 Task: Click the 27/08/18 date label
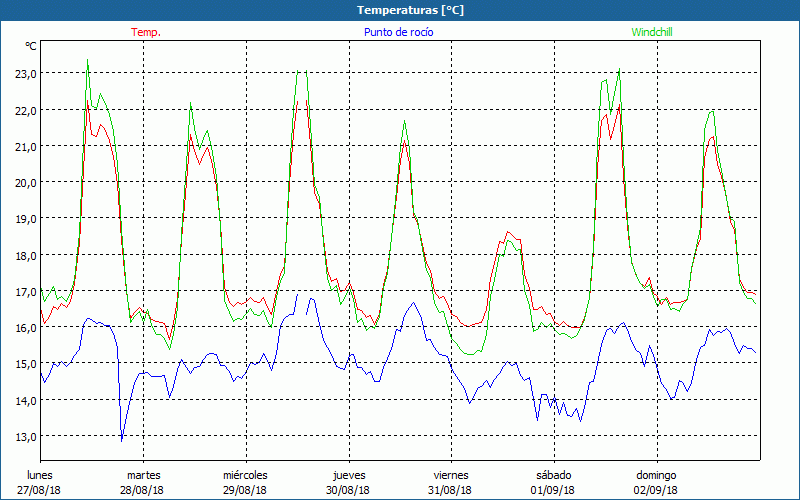[39, 490]
